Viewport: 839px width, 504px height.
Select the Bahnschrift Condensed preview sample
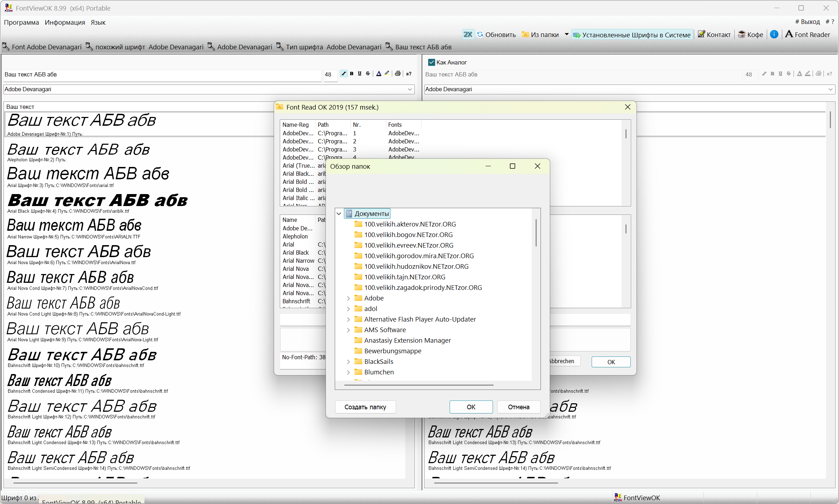pos(59,381)
